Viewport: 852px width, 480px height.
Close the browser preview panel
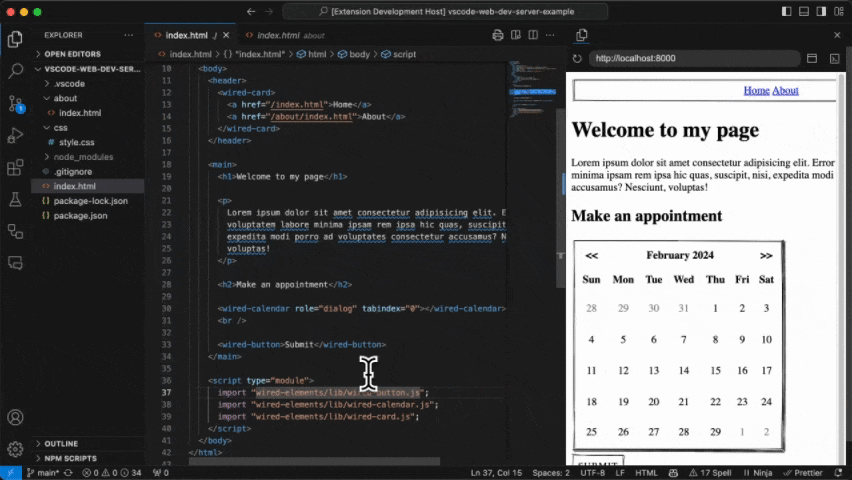(837, 35)
